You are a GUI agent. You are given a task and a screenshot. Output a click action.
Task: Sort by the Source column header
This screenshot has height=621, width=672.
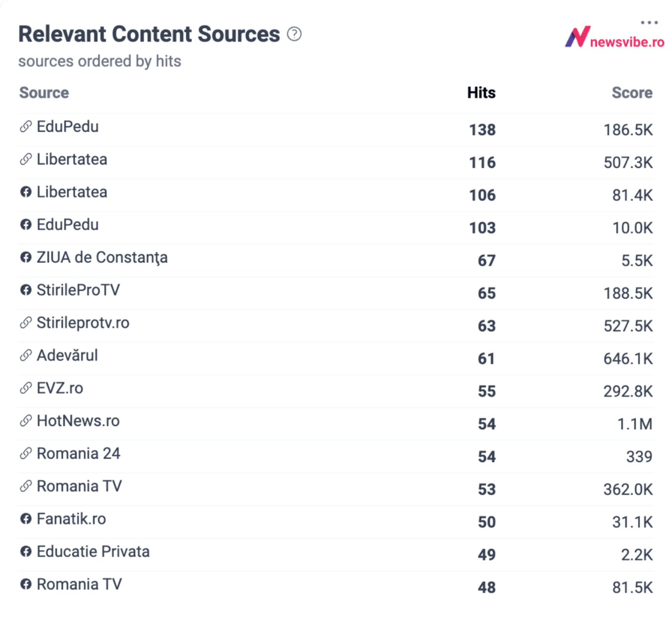(44, 93)
